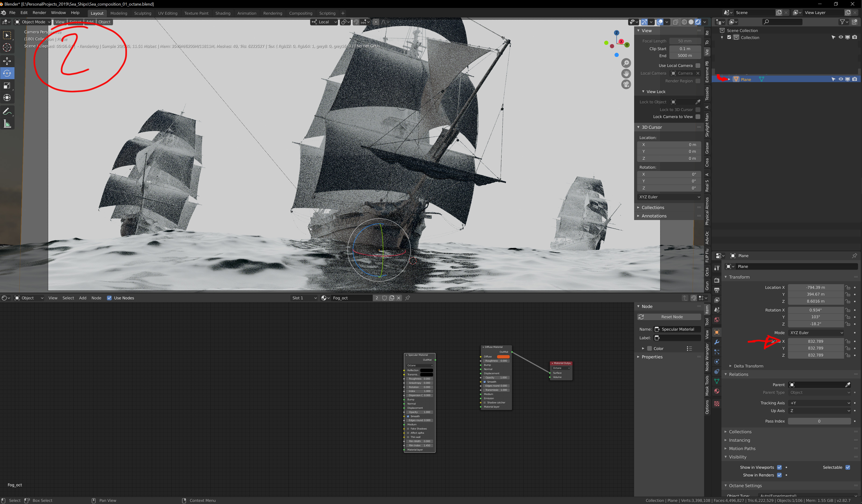Select the Measure tool
This screenshot has width=862, height=504.
(x=7, y=124)
